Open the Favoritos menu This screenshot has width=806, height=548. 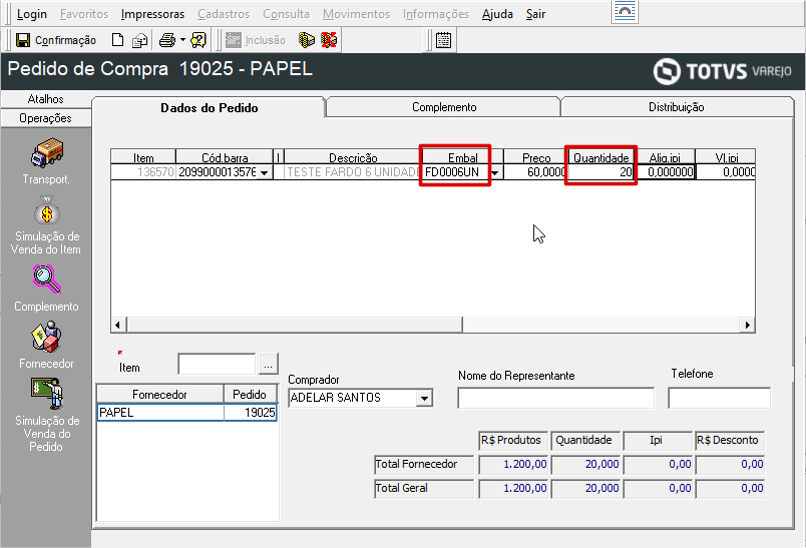coord(84,14)
